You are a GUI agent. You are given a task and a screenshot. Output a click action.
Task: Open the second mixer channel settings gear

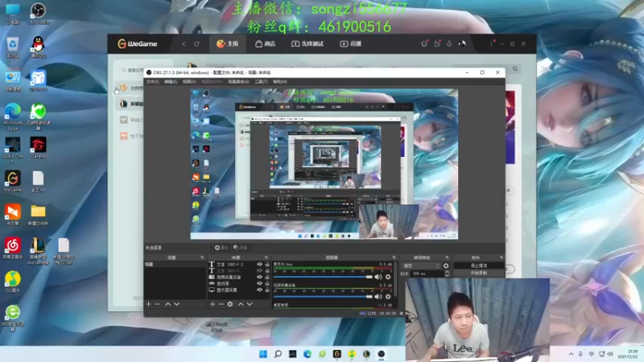[x=388, y=296]
